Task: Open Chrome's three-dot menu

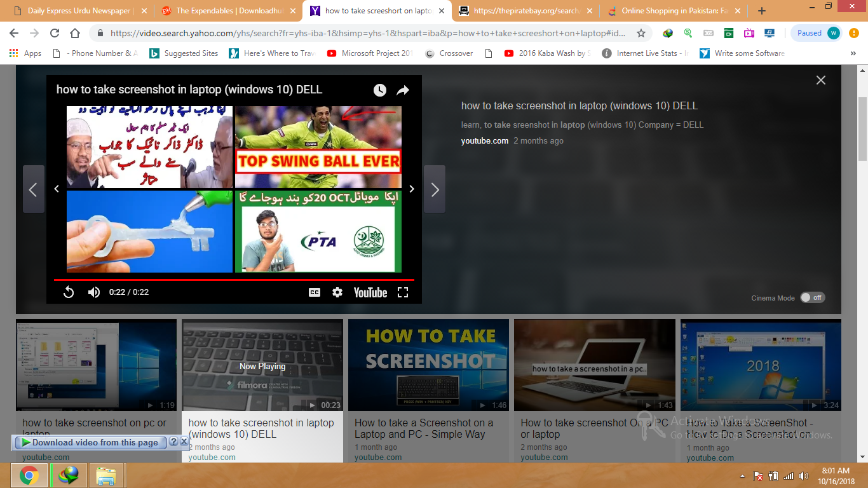Action: (x=854, y=33)
